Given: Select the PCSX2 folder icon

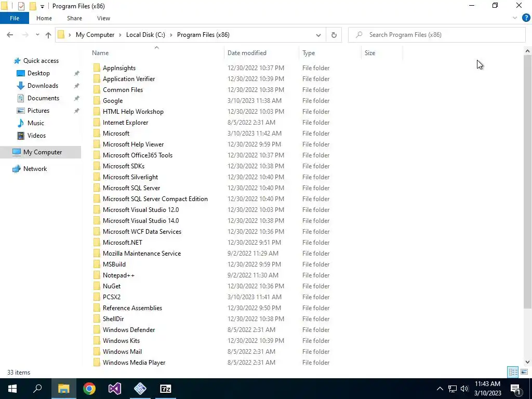Looking at the screenshot, I should [97, 297].
